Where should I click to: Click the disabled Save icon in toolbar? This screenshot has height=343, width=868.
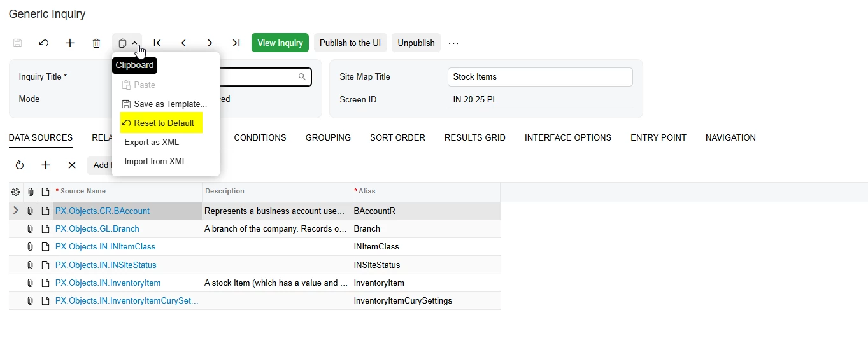pos(18,43)
